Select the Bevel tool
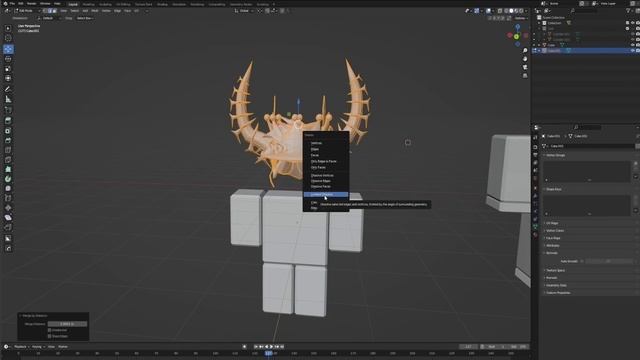Screen dimensions: 640x360 click(x=8, y=140)
